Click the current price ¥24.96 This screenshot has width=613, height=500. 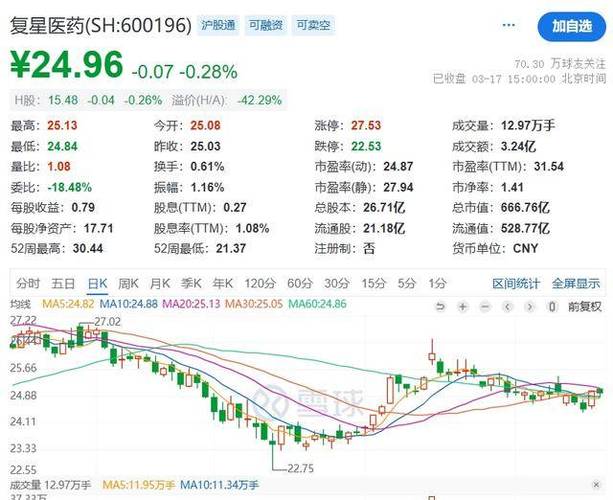point(67,65)
